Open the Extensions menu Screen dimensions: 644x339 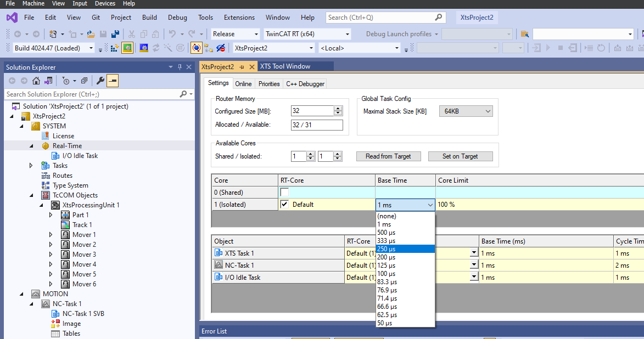(x=239, y=17)
